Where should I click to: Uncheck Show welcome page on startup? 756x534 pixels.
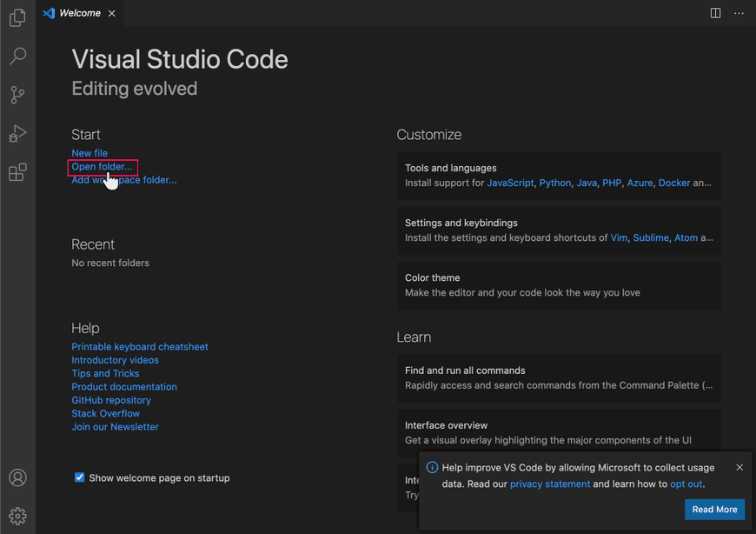(80, 477)
